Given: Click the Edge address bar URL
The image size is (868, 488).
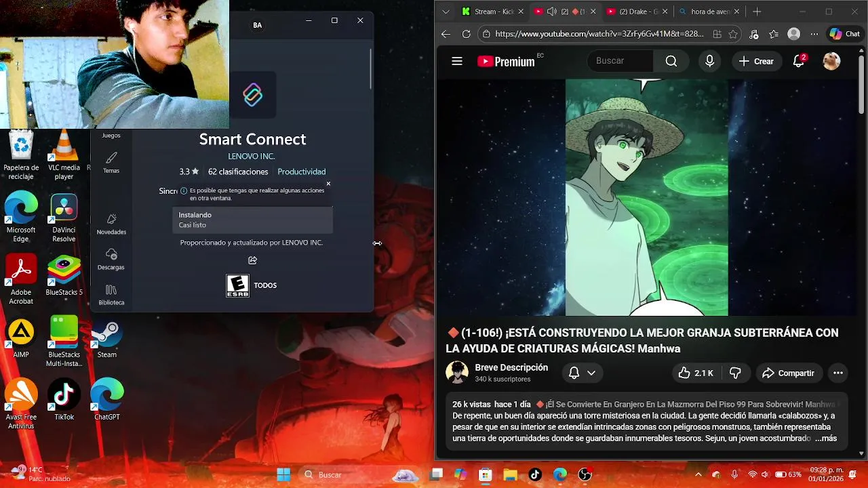Looking at the screenshot, I should coord(599,34).
